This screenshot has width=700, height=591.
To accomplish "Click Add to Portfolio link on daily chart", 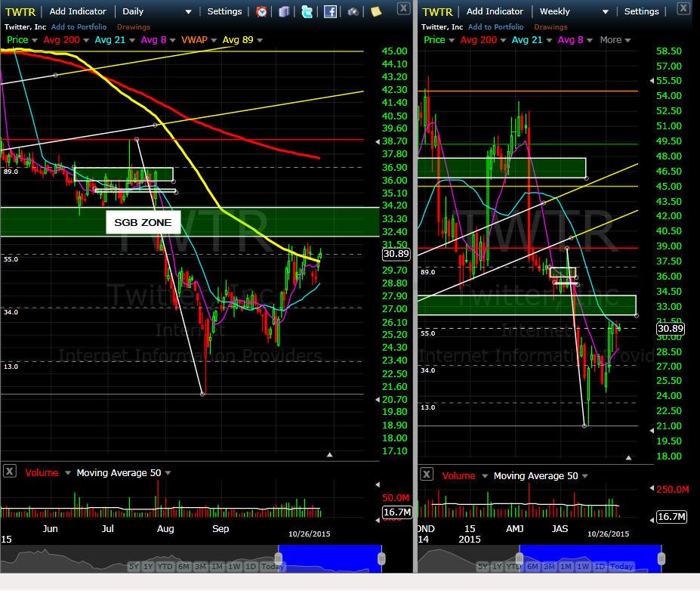I will [x=79, y=26].
